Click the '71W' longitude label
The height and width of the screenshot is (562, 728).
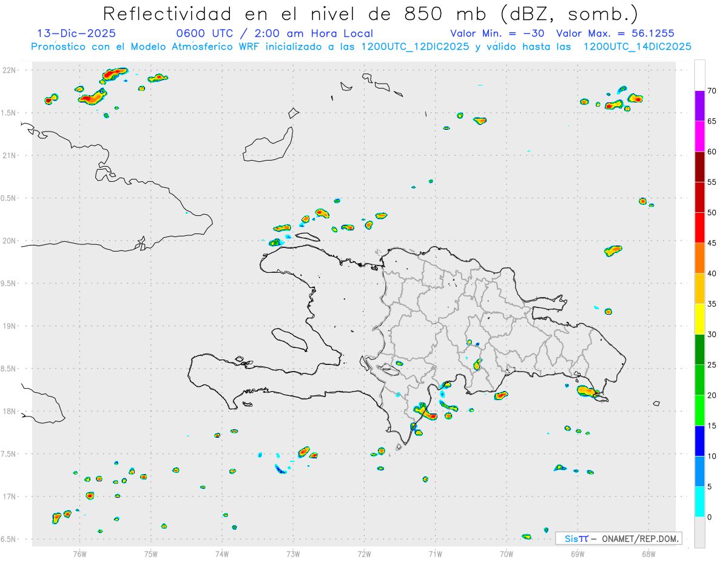pyautogui.click(x=435, y=554)
